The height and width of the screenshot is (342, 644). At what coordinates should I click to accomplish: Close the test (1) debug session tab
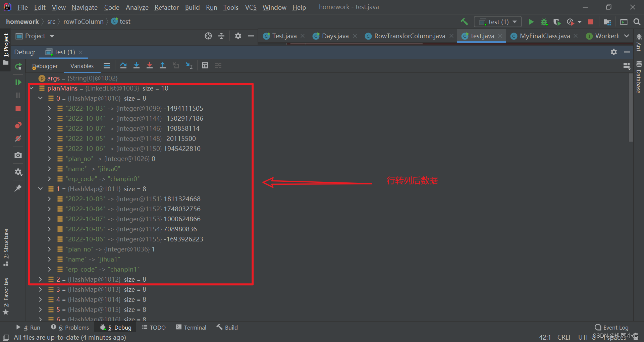coord(80,52)
